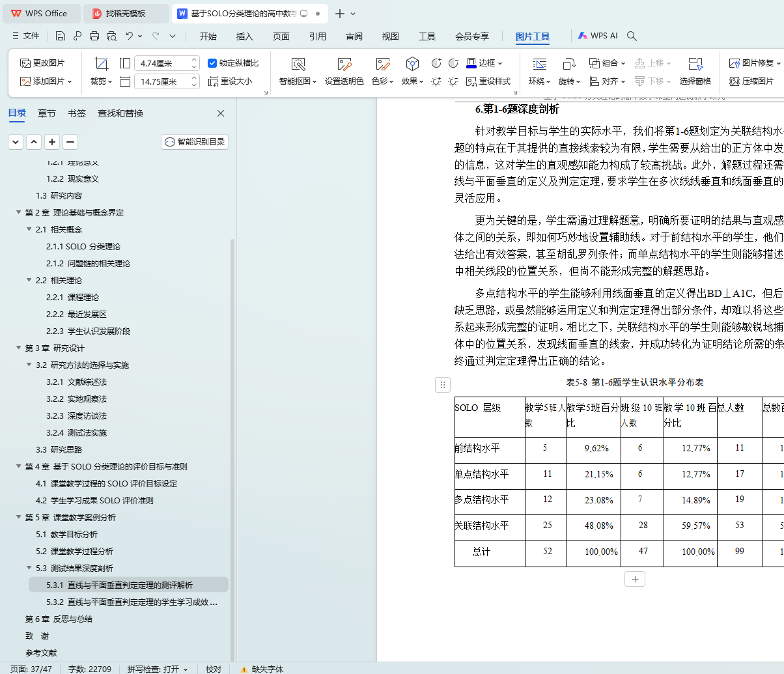The height and width of the screenshot is (674, 784).
Task: Click the 重设大小 reset size button
Action: point(230,81)
